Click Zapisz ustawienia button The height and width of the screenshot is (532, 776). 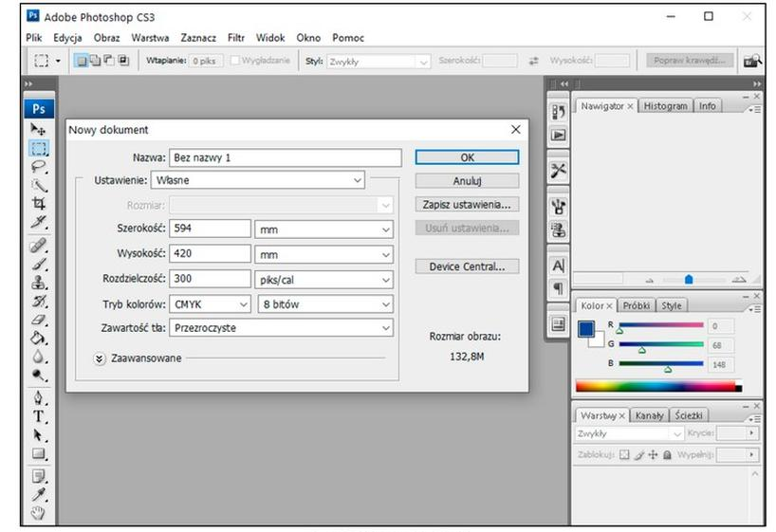point(467,205)
